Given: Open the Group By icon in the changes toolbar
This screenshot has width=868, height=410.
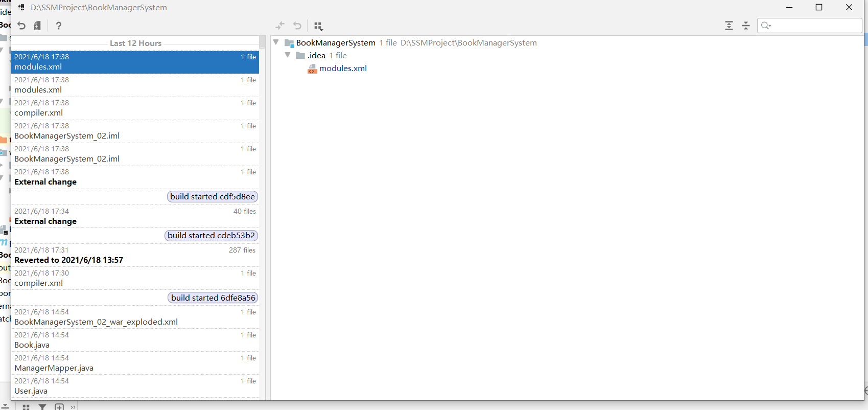Looking at the screenshot, I should pyautogui.click(x=318, y=26).
